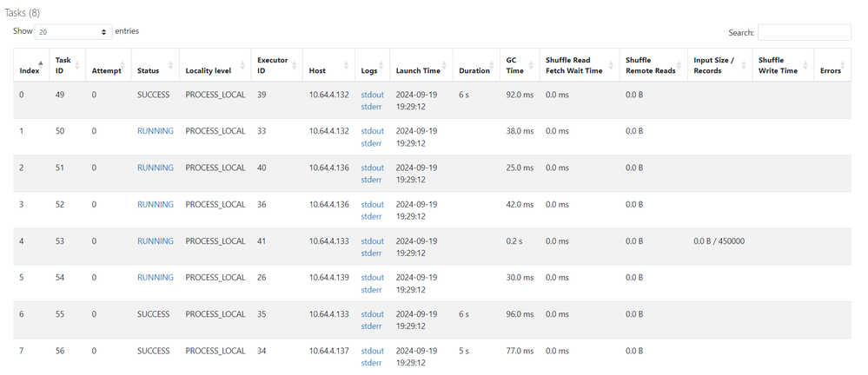
Task: Open stdout log for task 55
Action: tap(372, 314)
